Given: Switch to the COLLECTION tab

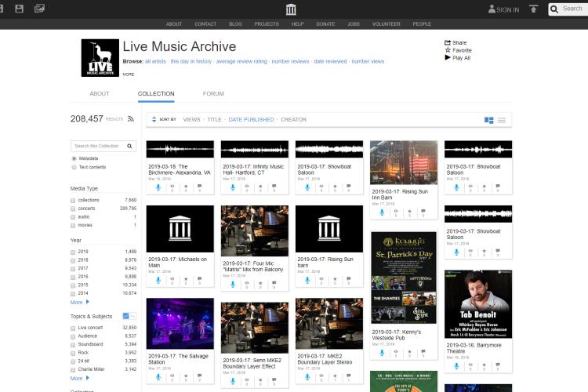Looking at the screenshot, I should [x=156, y=94].
